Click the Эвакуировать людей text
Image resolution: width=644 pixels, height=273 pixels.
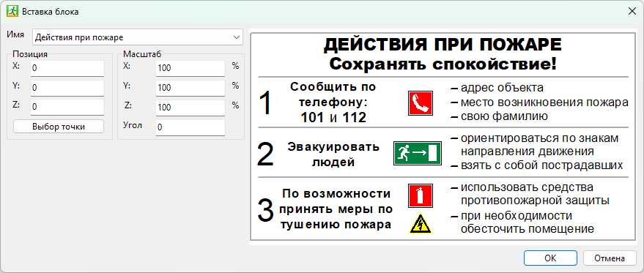(x=333, y=154)
